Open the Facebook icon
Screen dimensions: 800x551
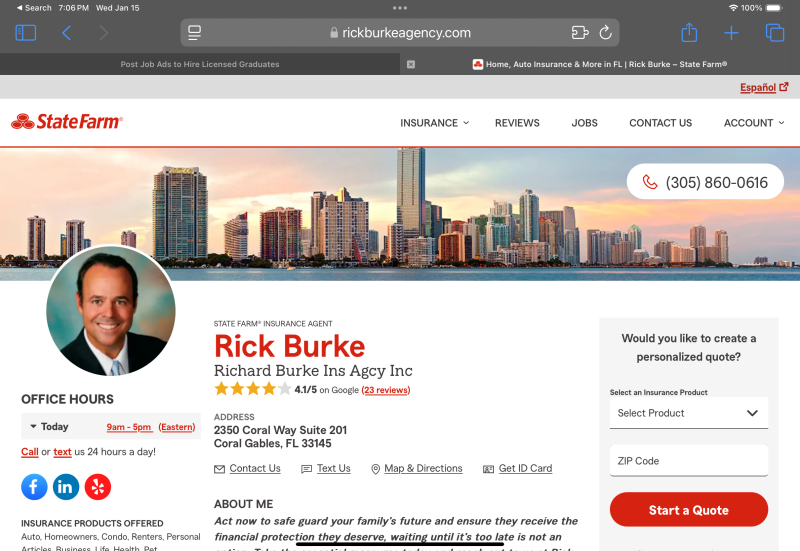click(x=34, y=487)
